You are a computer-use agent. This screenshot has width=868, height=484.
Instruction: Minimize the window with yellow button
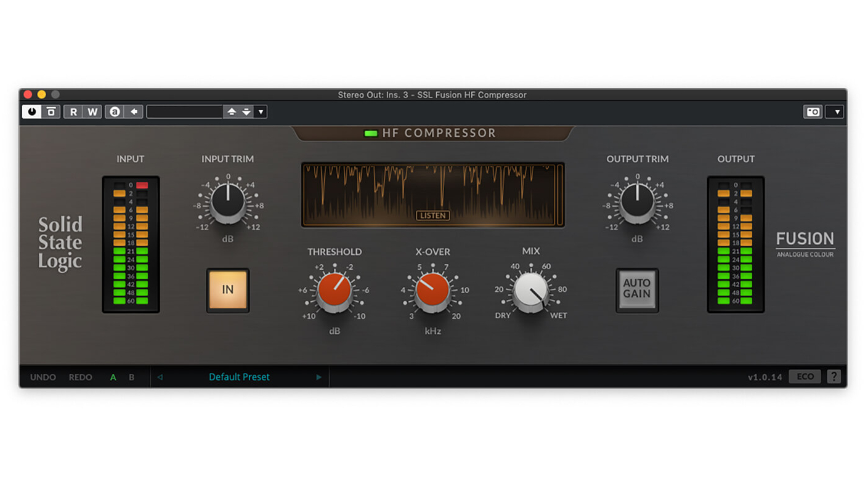[x=41, y=94]
